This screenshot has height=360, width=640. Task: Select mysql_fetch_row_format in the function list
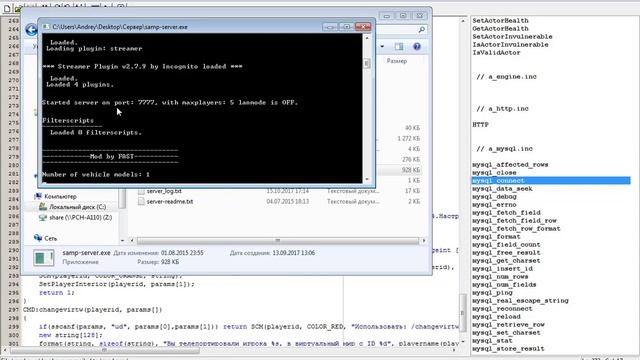pos(516,229)
